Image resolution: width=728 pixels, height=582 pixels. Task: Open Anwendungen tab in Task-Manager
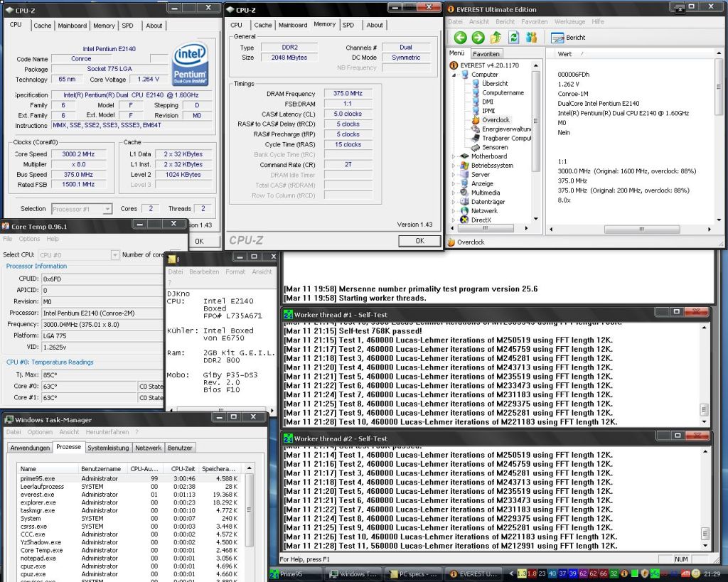pyautogui.click(x=30, y=448)
